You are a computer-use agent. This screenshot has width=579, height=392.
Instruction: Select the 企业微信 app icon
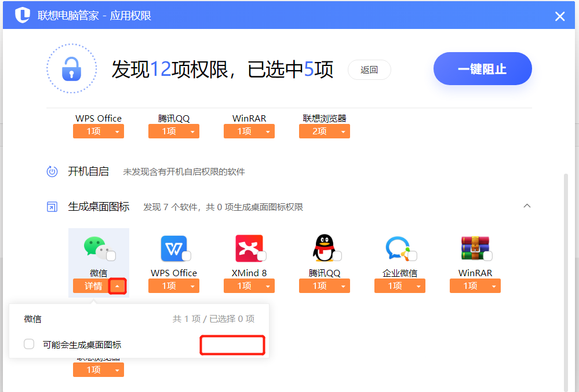tap(399, 248)
